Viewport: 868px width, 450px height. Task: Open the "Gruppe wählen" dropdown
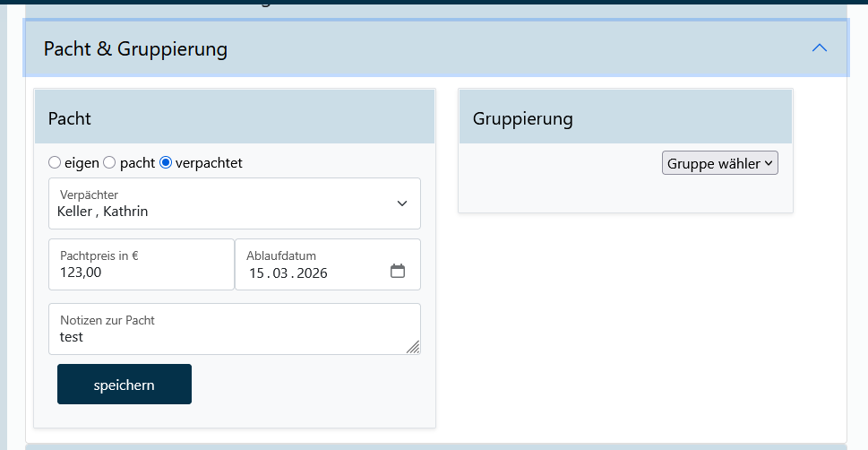720,163
